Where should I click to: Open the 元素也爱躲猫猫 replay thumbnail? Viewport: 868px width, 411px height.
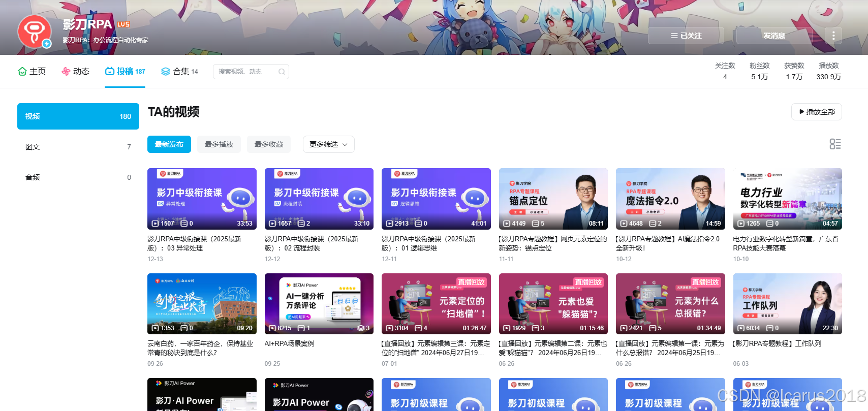click(x=553, y=304)
